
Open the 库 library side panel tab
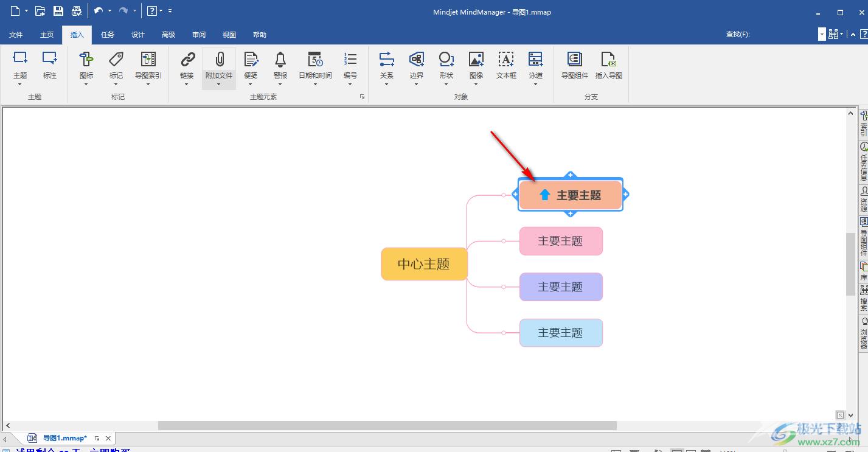click(x=864, y=271)
